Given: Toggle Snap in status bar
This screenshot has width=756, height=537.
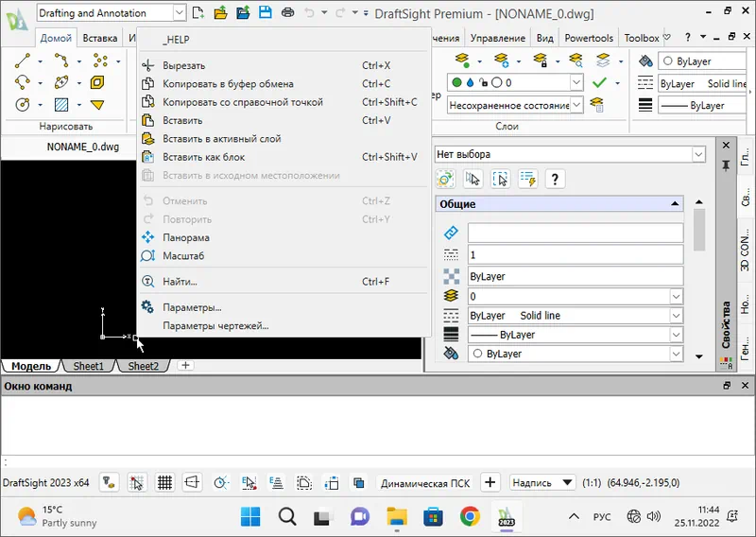Looking at the screenshot, I should pos(137,482).
